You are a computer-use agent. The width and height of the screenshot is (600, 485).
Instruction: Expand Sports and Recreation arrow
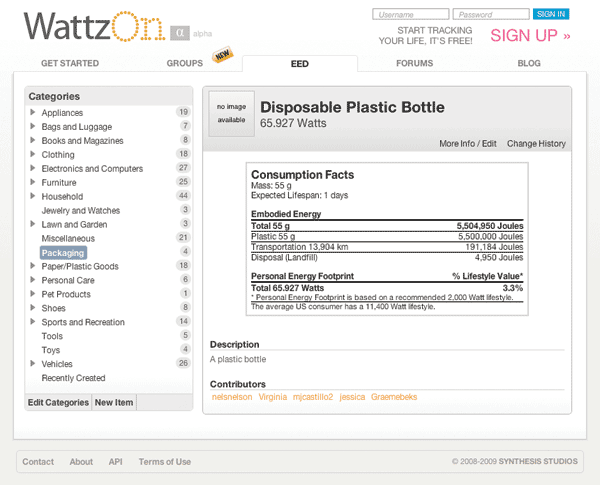click(33, 322)
